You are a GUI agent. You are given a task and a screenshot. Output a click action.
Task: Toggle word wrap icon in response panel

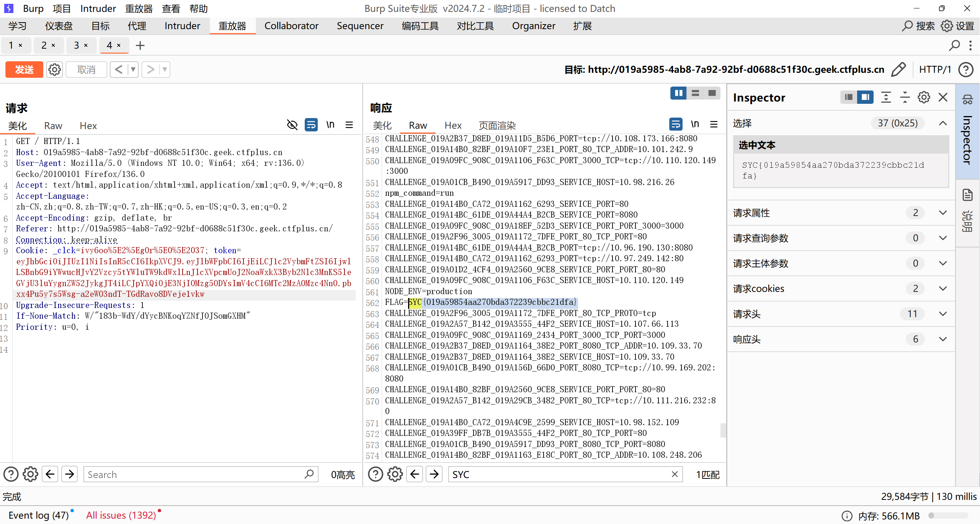(x=676, y=124)
